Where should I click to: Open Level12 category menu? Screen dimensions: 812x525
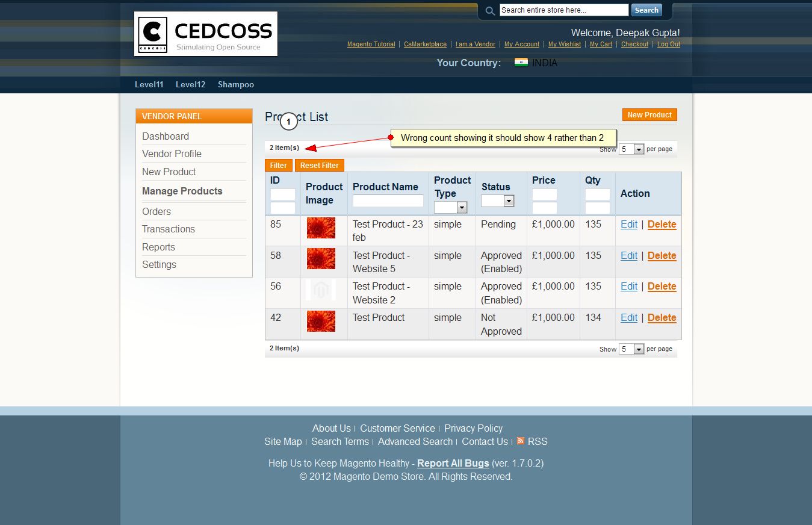[x=190, y=84]
